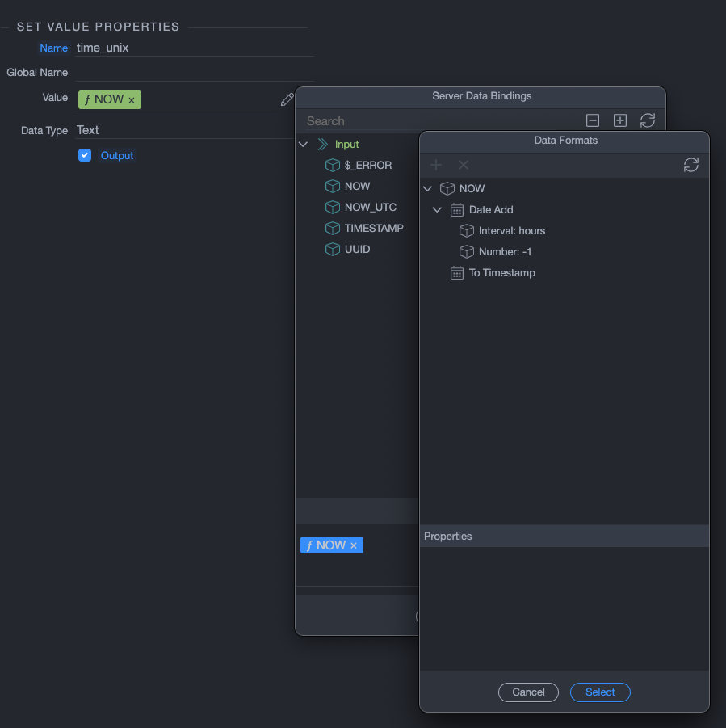Click the X remove icon in Data Formats
This screenshot has width=726, height=728.
click(464, 165)
